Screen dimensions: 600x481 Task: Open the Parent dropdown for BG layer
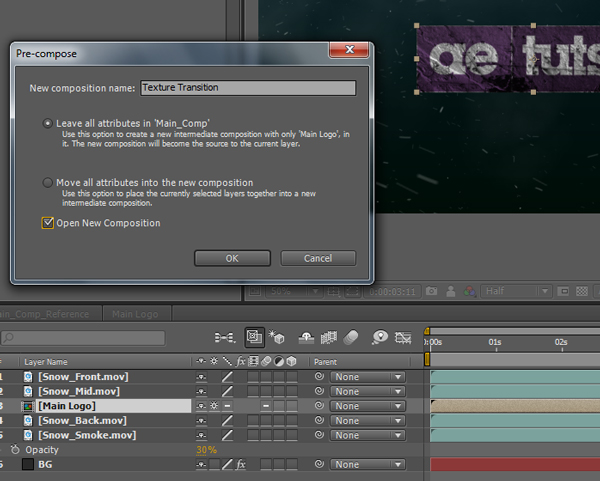(367, 465)
